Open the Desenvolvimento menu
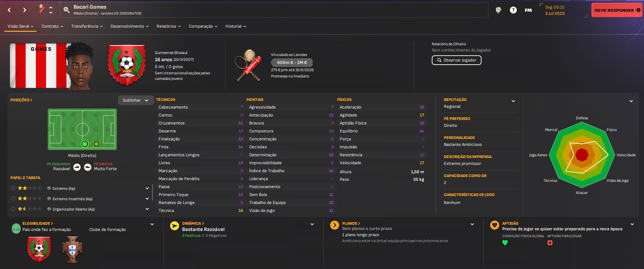The height and width of the screenshot is (269, 644). tap(130, 26)
